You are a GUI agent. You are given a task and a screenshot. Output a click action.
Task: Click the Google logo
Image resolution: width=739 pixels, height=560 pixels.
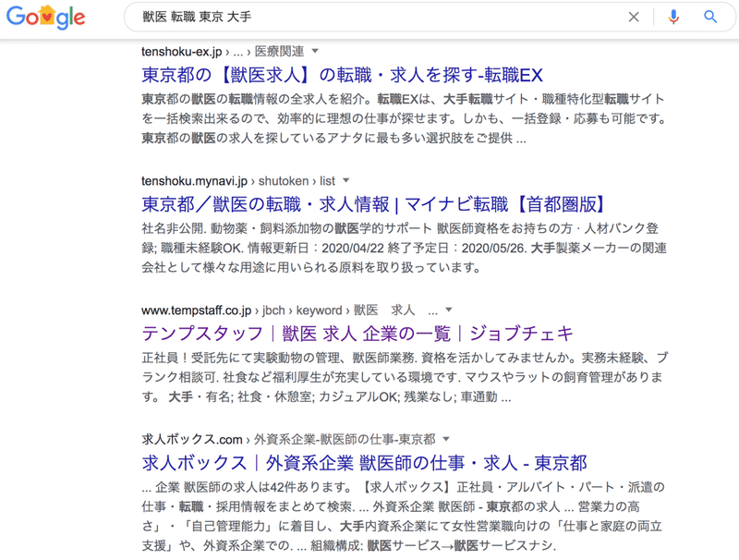tap(45, 18)
